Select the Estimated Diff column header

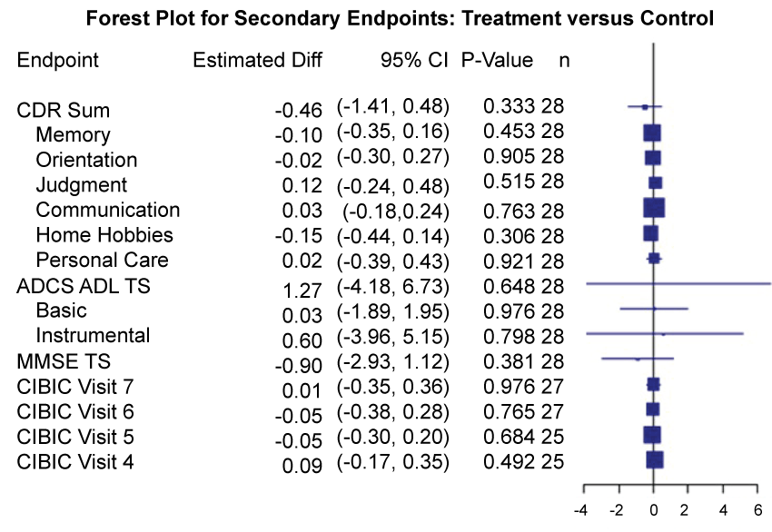[x=258, y=61]
